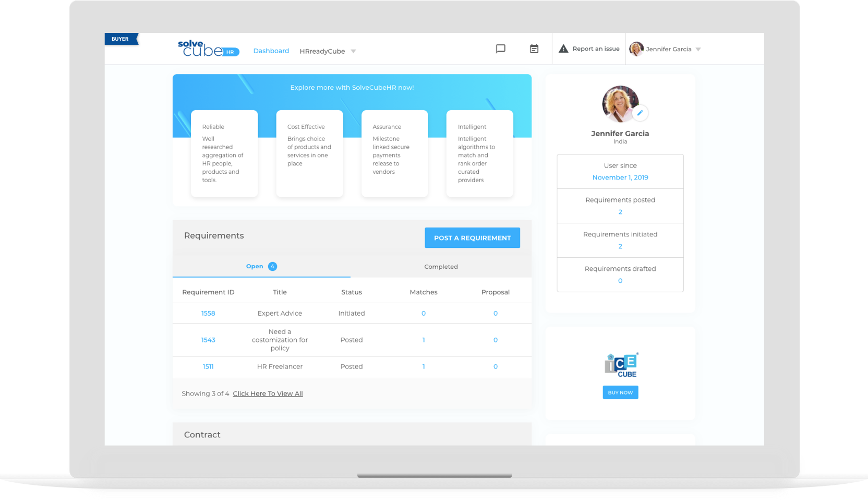868x500 pixels.
Task: Follow the Click Here To View All link
Action: click(268, 394)
